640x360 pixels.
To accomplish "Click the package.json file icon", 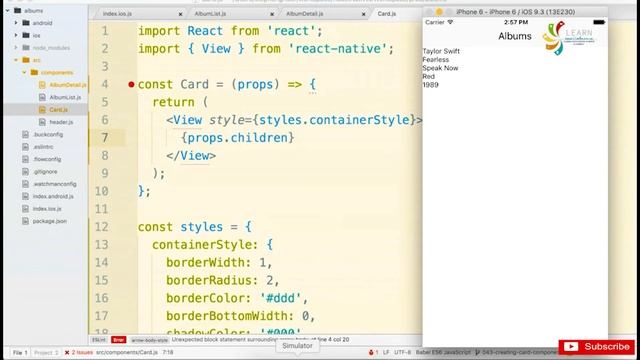I will click(26, 221).
